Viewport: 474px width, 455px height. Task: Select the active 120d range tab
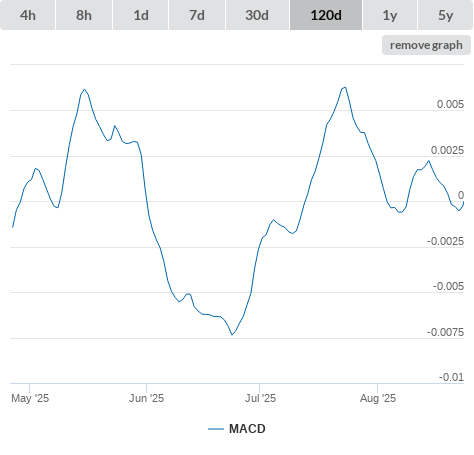[x=326, y=15]
